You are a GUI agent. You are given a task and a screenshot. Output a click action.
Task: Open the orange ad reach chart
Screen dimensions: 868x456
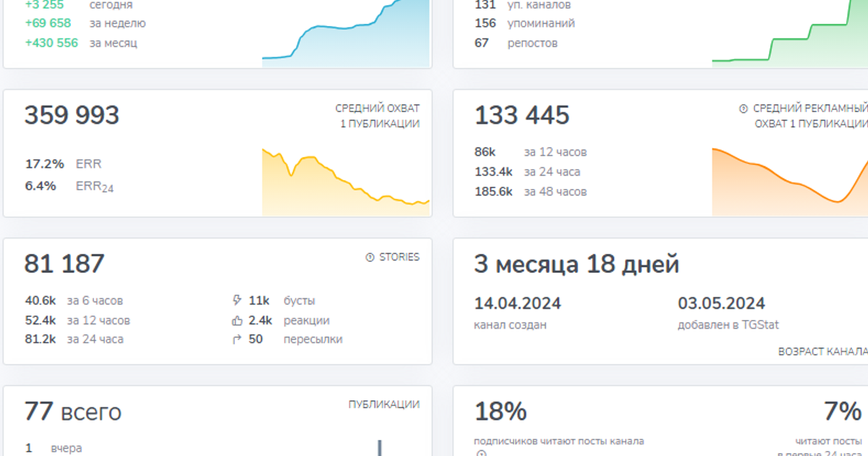click(790, 182)
